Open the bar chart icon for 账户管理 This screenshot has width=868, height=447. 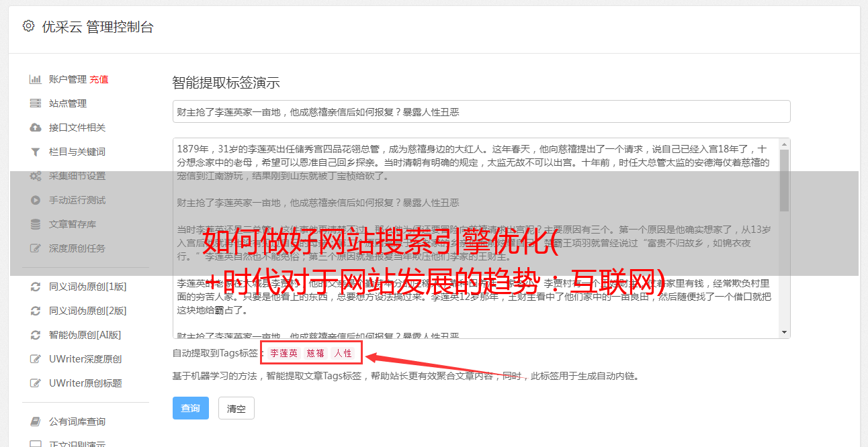click(x=36, y=79)
